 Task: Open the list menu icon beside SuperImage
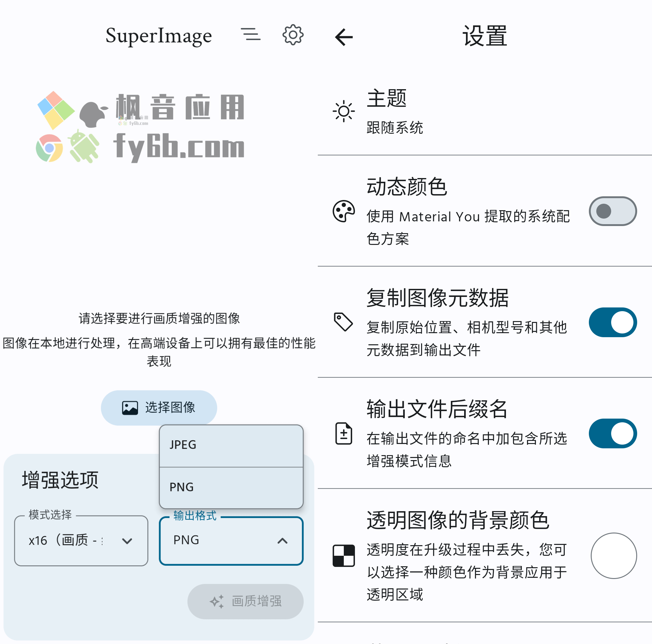(250, 34)
